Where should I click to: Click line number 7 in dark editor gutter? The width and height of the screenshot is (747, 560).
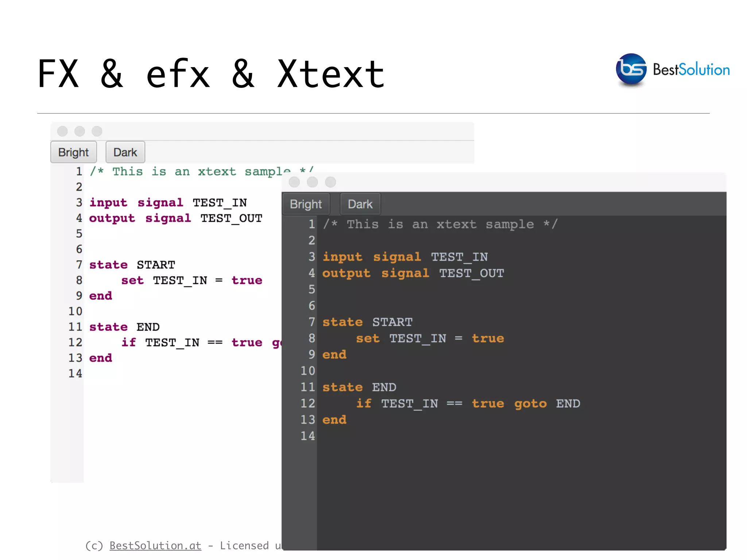[311, 322]
